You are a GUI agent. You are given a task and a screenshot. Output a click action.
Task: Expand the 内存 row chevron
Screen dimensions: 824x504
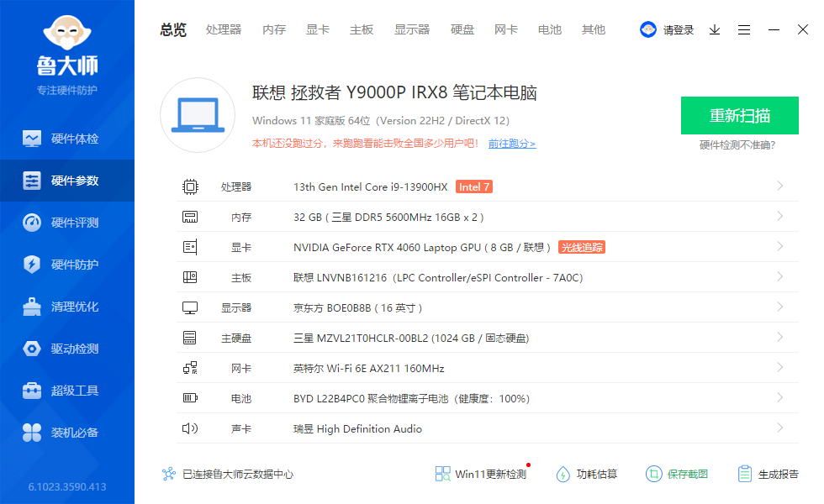click(780, 217)
